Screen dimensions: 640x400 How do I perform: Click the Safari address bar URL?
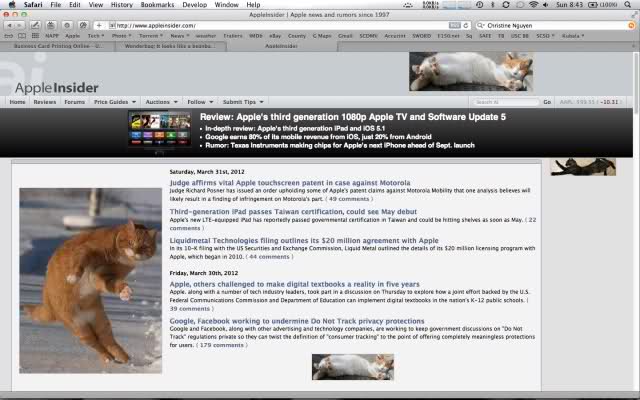click(156, 26)
